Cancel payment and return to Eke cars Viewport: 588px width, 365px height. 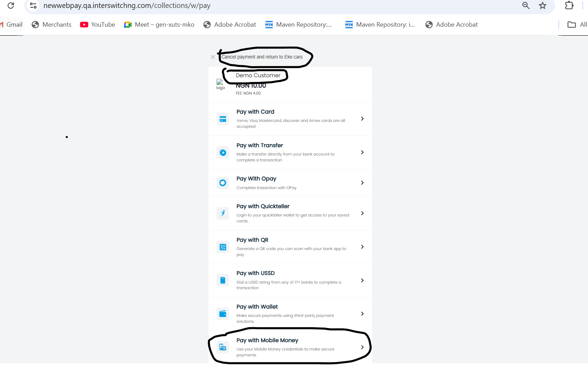[x=262, y=57]
